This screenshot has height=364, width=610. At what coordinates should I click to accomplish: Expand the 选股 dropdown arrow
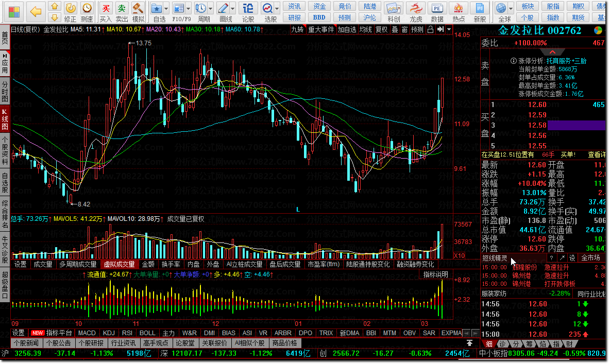277,9
